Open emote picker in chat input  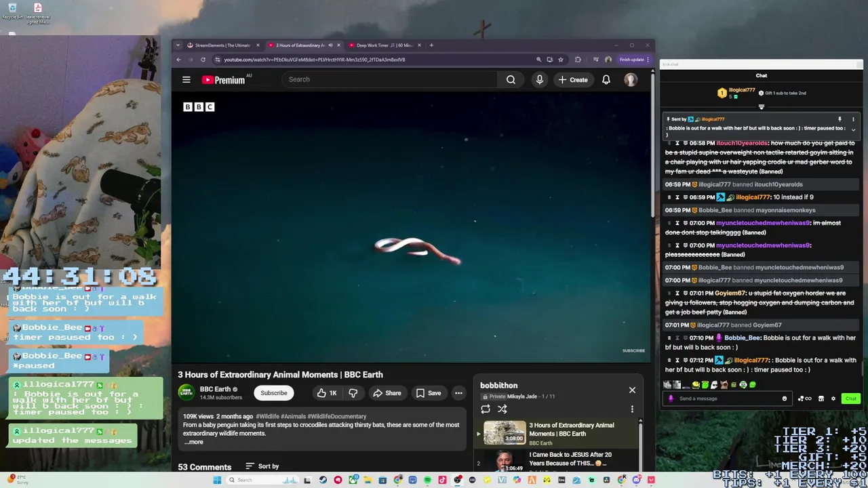tap(785, 399)
